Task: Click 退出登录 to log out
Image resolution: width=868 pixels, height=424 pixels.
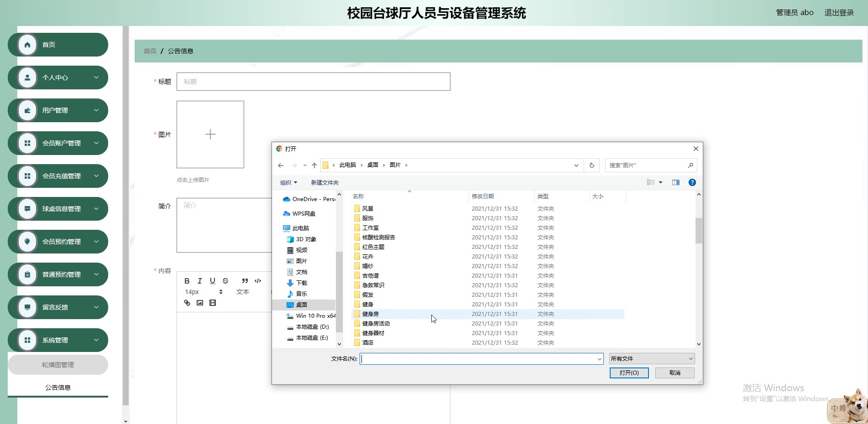Action: (839, 13)
